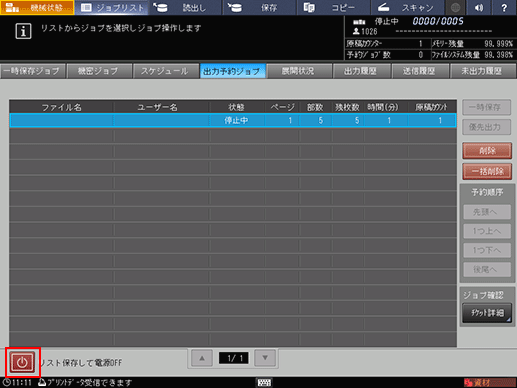Image resolution: width=517 pixels, height=388 pixels.
Task: Open the 送信履歴 tab
Action: click(420, 71)
